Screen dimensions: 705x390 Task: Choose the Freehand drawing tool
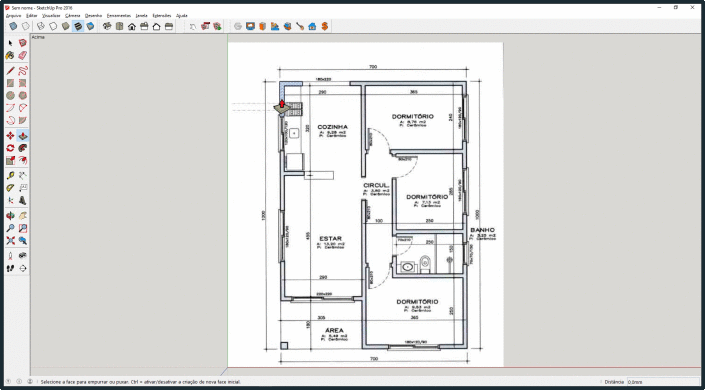[x=22, y=71]
